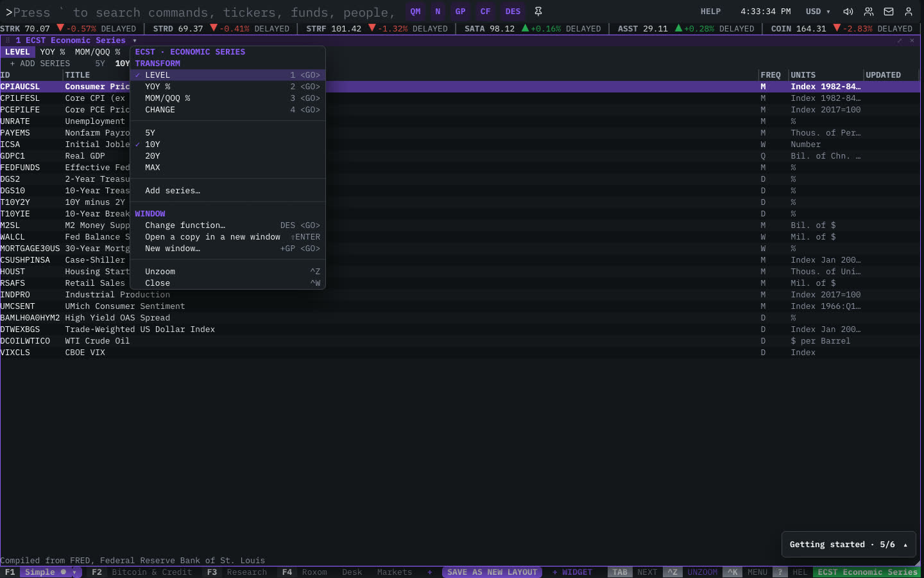Expand the Getting started checklist
924x578 pixels.
[848, 545]
